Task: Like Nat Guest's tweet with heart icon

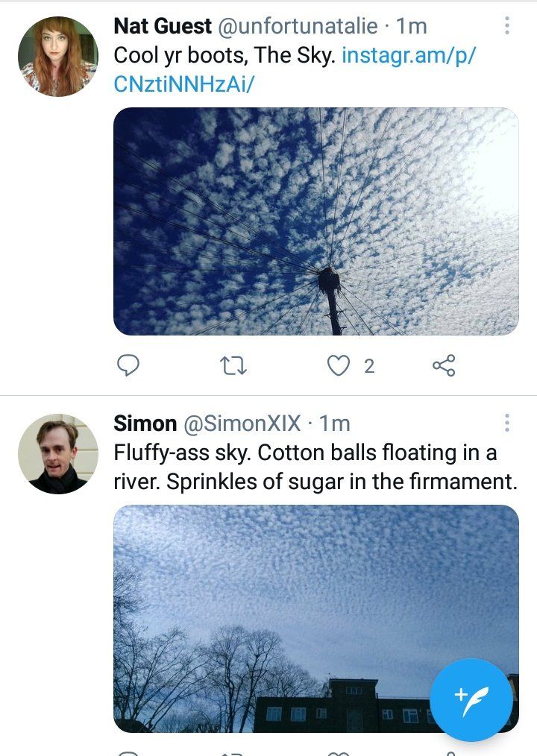Action: click(339, 365)
